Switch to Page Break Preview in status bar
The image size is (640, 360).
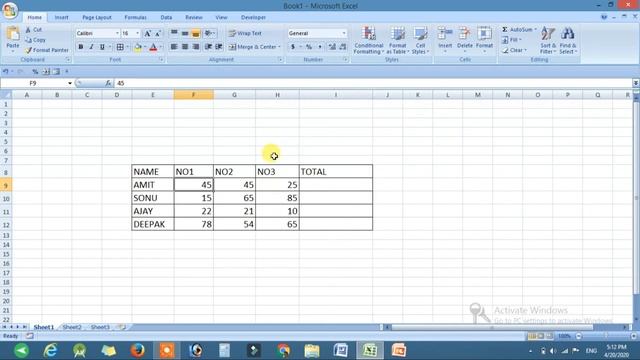point(549,336)
